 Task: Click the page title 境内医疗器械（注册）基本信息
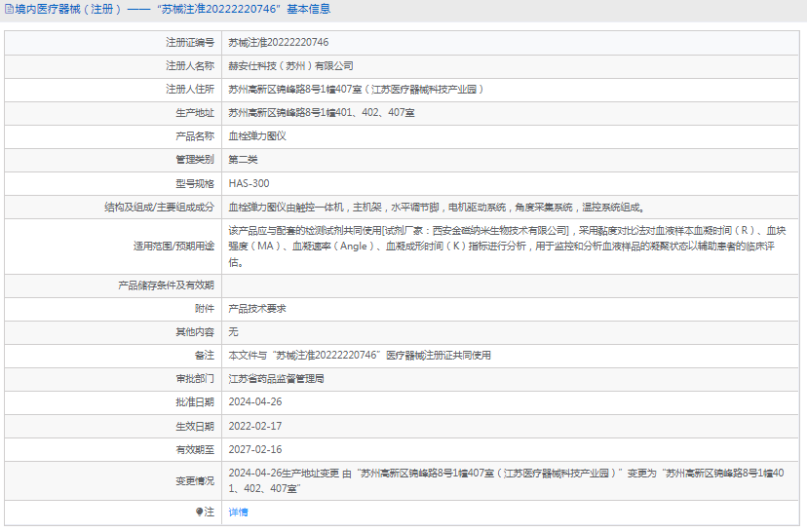[173, 9]
